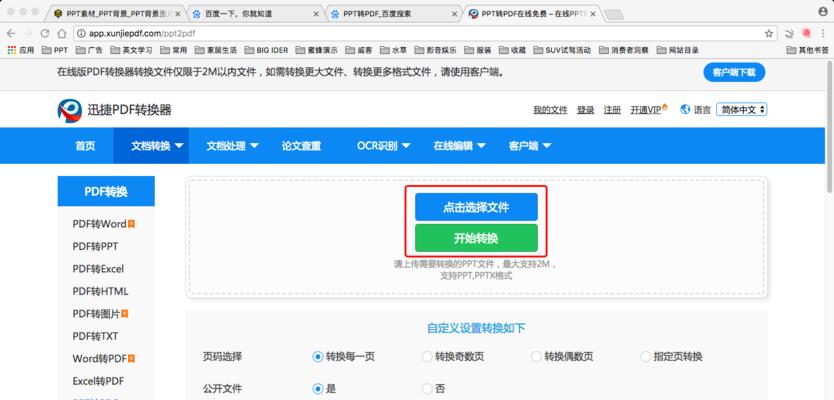Open the BIG IDER bookmark folder

pyautogui.click(x=266, y=50)
